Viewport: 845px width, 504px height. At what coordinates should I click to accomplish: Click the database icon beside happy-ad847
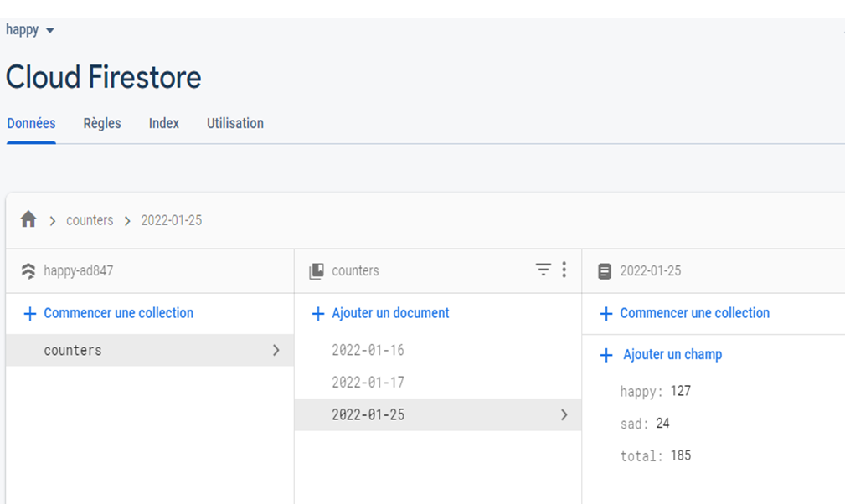pyautogui.click(x=28, y=271)
